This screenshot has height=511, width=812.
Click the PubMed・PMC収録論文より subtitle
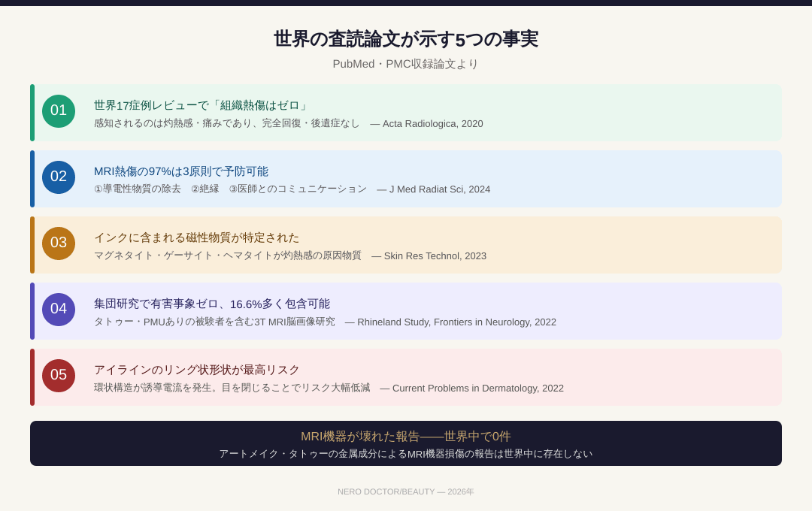tap(406, 64)
